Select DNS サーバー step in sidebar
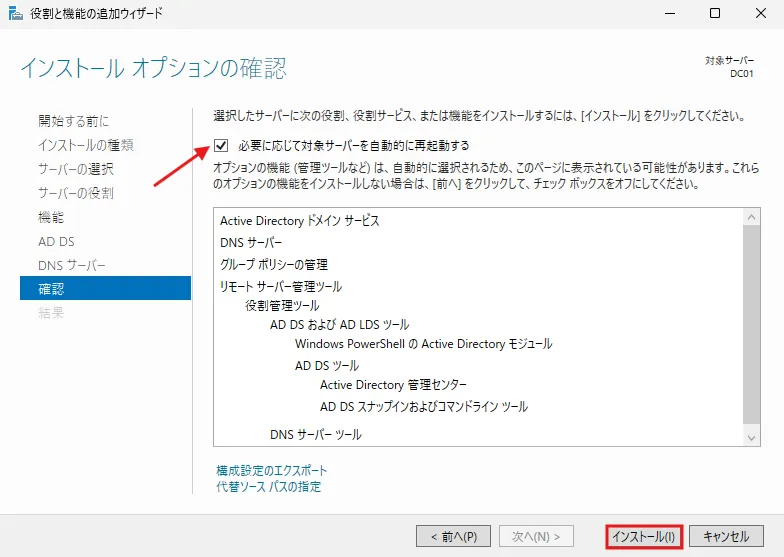The height and width of the screenshot is (557, 784). click(x=72, y=265)
